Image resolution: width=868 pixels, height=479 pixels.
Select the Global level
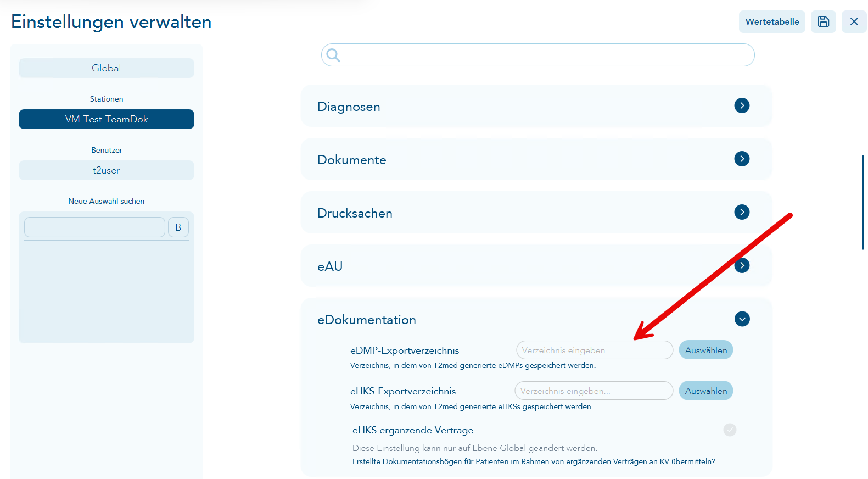[x=107, y=68]
